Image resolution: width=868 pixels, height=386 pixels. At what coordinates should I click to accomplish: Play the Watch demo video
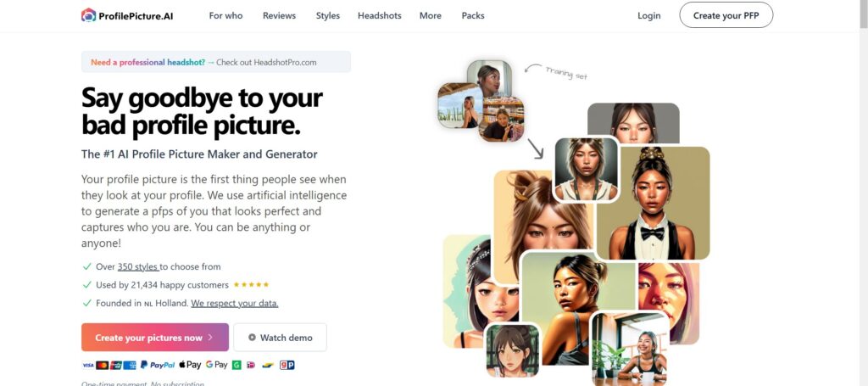pos(280,338)
